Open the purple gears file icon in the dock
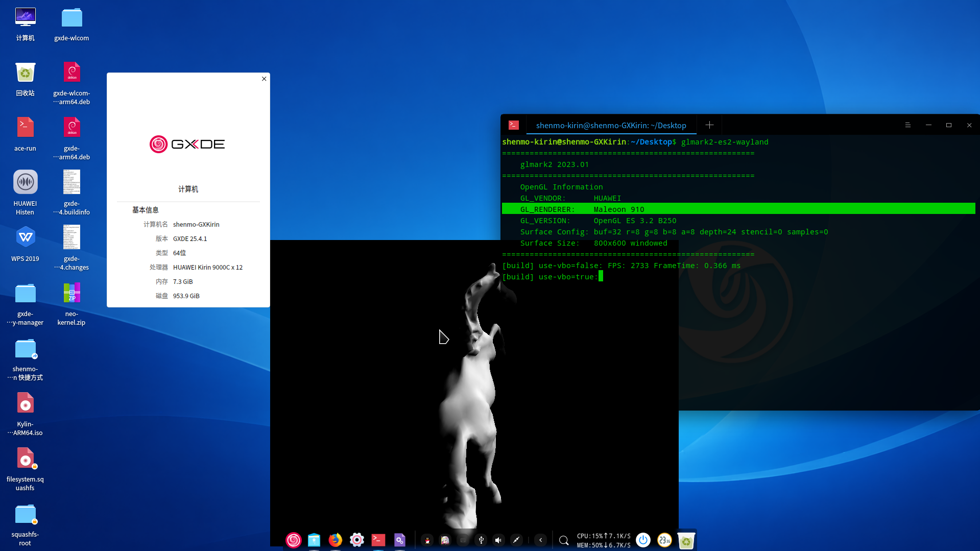980x551 pixels. (x=400, y=540)
